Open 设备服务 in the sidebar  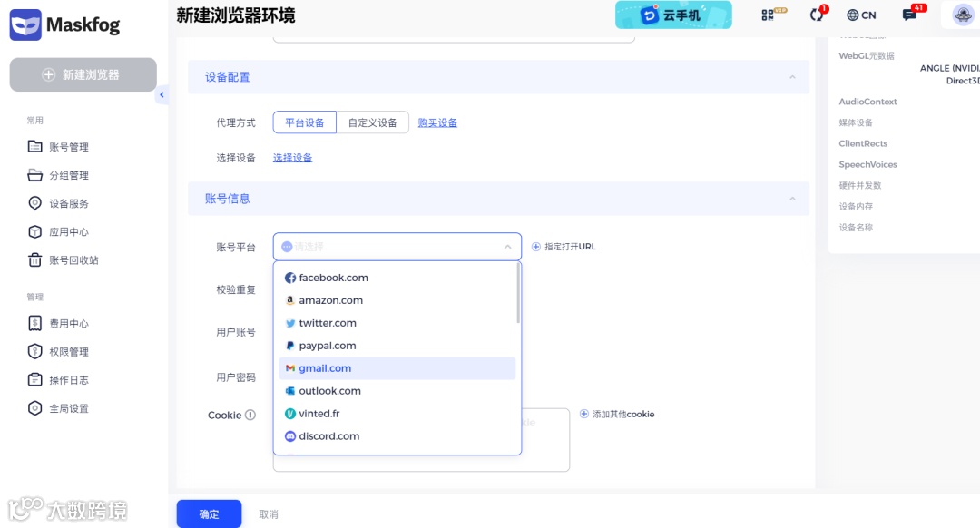58,203
